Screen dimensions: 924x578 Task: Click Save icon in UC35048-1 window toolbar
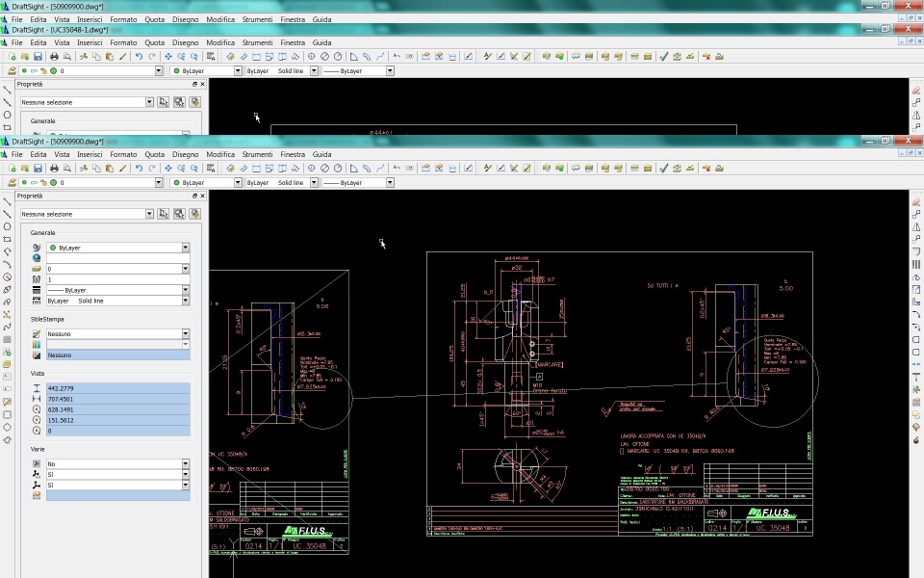pyautogui.click(x=38, y=57)
